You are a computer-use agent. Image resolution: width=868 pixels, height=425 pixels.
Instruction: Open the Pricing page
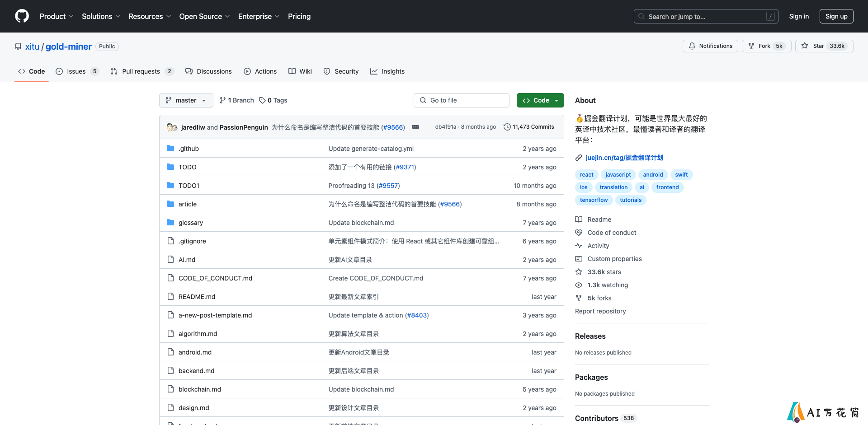299,16
